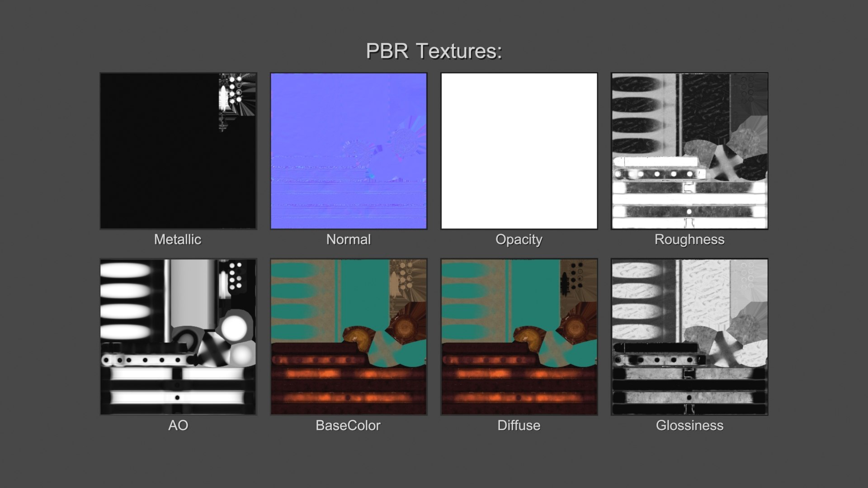Click the Diffuse texture thumbnail
The image size is (868, 488).
pos(519,337)
